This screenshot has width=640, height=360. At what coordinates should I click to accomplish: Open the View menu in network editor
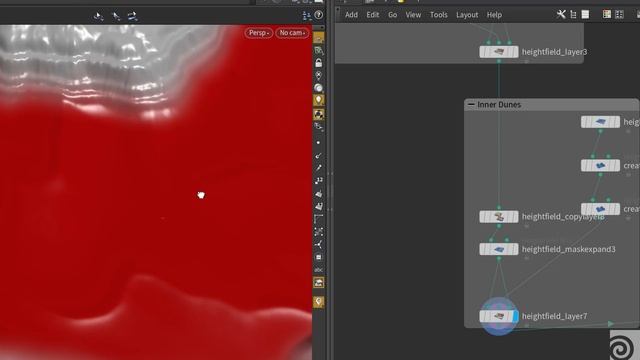[x=413, y=15]
